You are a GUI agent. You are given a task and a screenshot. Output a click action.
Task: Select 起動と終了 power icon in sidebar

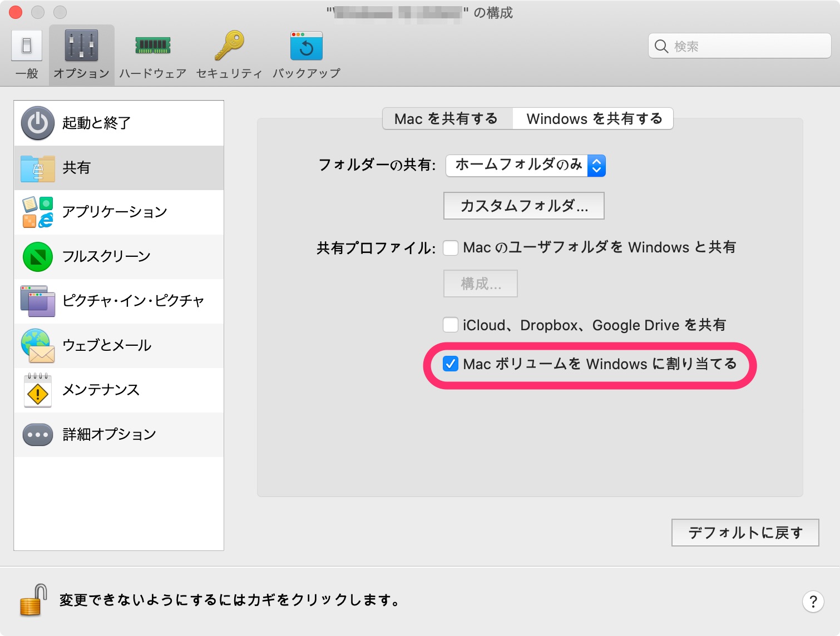tap(38, 123)
